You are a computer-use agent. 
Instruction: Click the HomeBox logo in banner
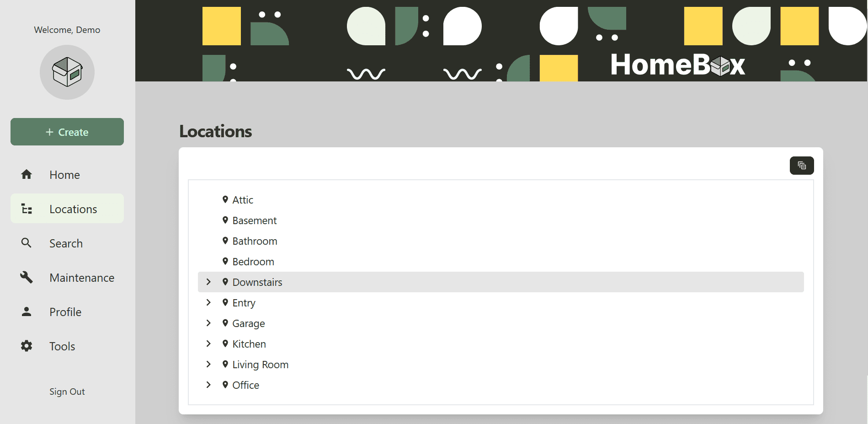677,65
